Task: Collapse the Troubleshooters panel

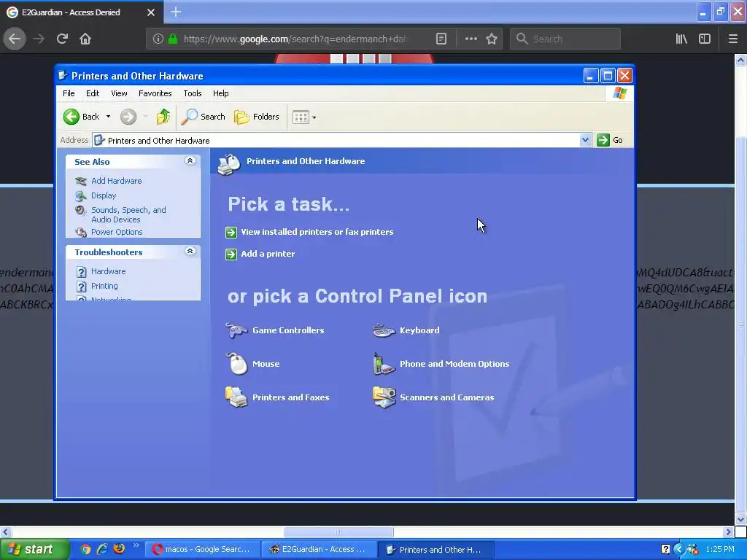Action: pyautogui.click(x=190, y=252)
